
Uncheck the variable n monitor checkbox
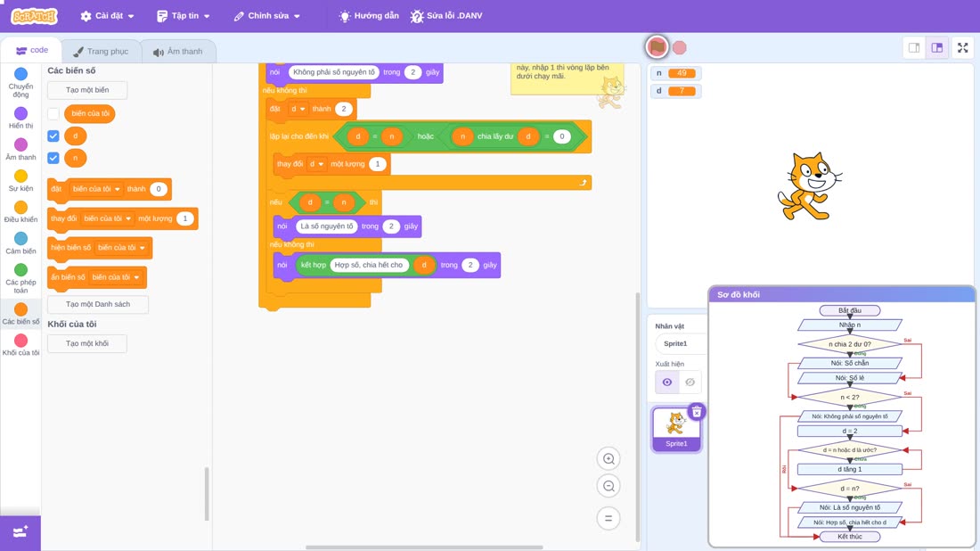(53, 158)
